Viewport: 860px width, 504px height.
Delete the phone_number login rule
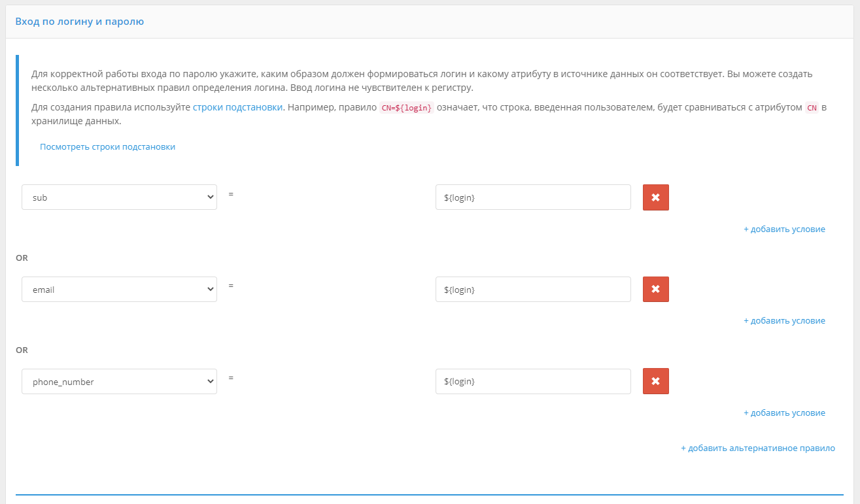[x=655, y=381]
